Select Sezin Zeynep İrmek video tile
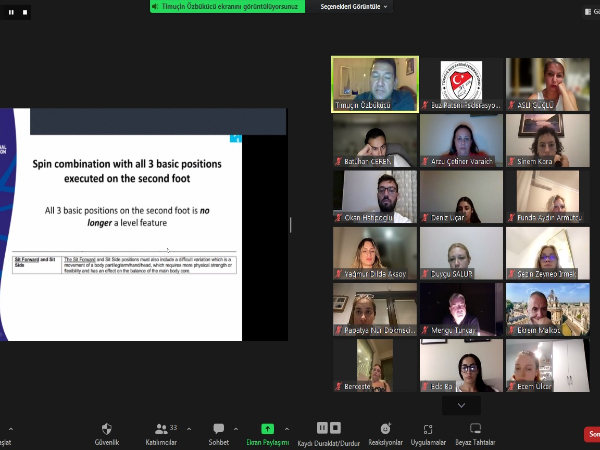This screenshot has height=450, width=600. coord(548,253)
